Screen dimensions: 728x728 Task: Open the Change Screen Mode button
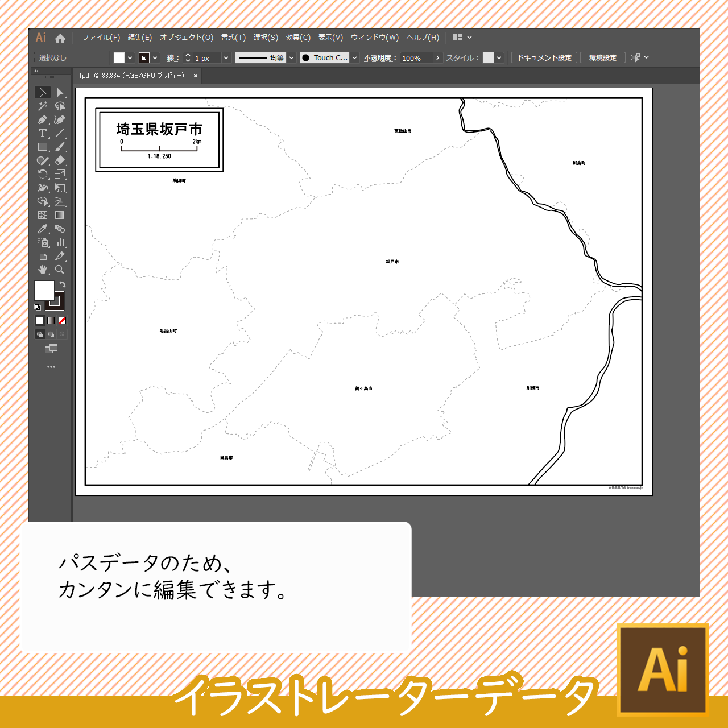coord(51,349)
